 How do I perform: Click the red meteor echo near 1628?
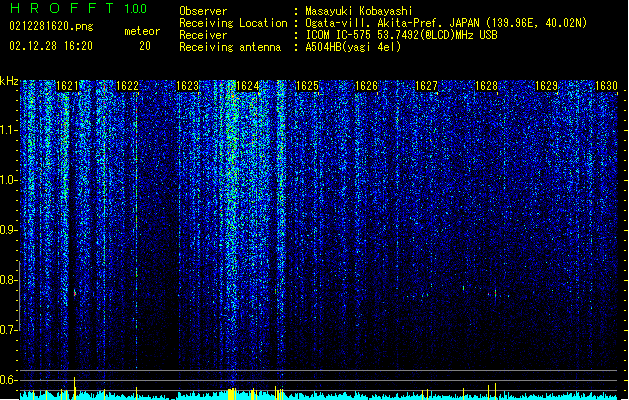click(495, 294)
